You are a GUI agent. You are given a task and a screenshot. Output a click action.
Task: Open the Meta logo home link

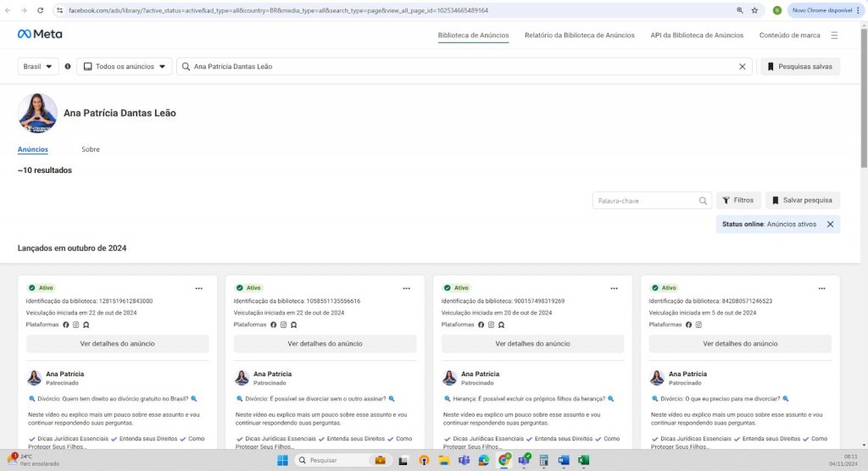tap(40, 35)
